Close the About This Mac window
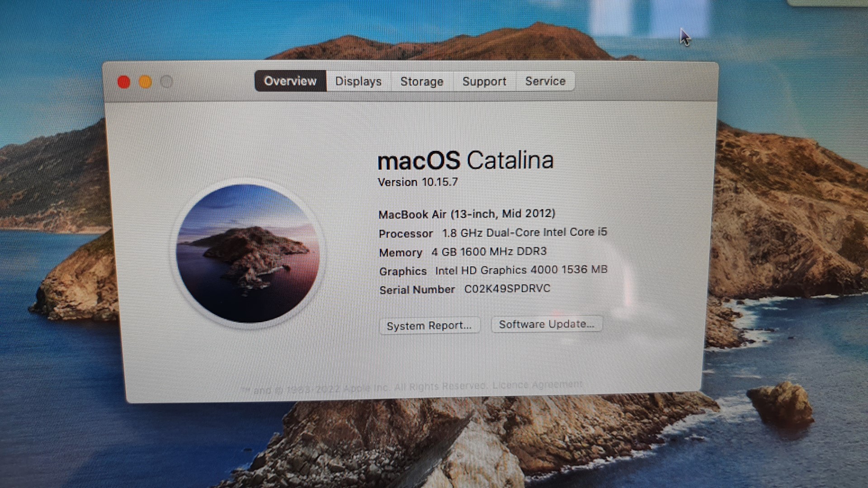The height and width of the screenshot is (488, 868). (x=124, y=82)
